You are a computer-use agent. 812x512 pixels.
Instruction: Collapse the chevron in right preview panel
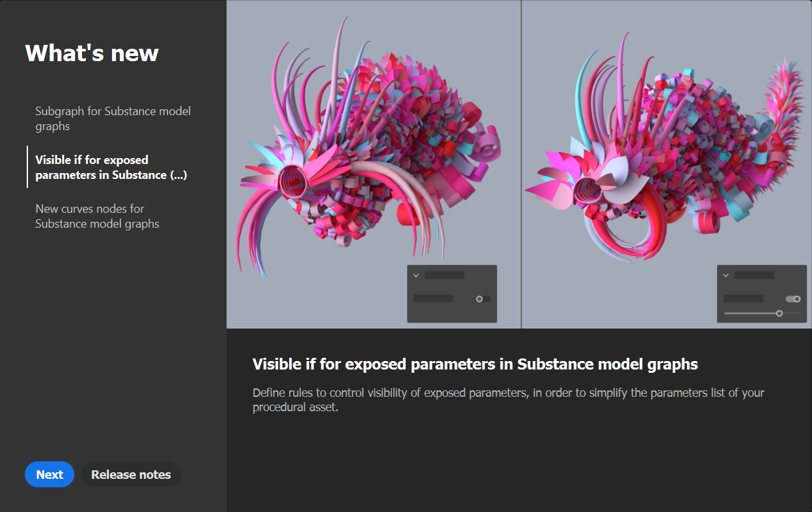726,275
